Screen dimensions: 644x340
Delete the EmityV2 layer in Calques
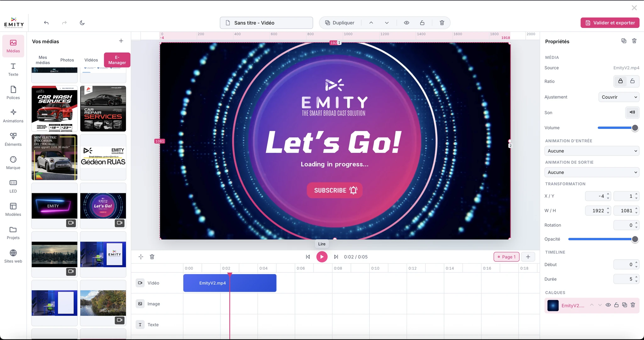pos(633,305)
